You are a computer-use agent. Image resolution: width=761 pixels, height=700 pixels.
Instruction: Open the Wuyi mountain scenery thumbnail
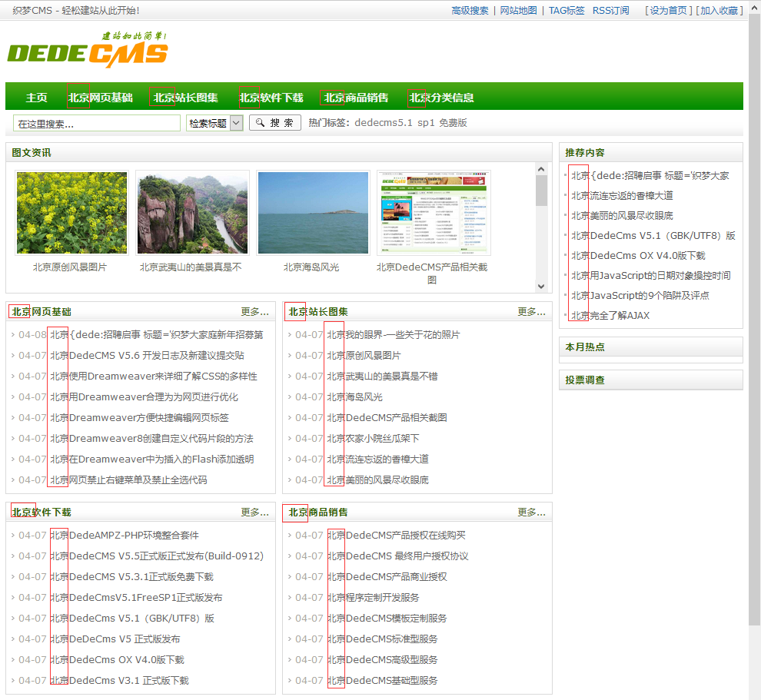tap(192, 213)
